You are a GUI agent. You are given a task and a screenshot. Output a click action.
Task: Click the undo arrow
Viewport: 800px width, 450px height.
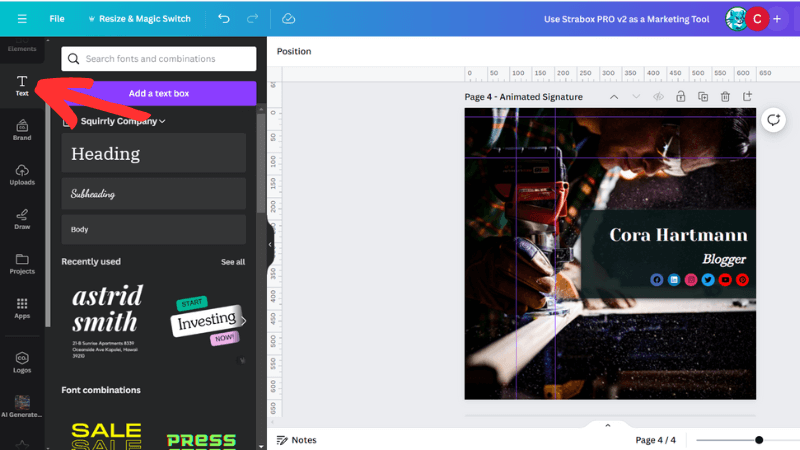click(x=223, y=18)
